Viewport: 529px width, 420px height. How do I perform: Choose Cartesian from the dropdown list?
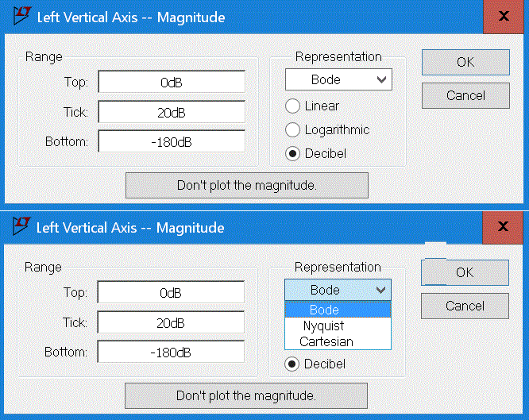[326, 341]
